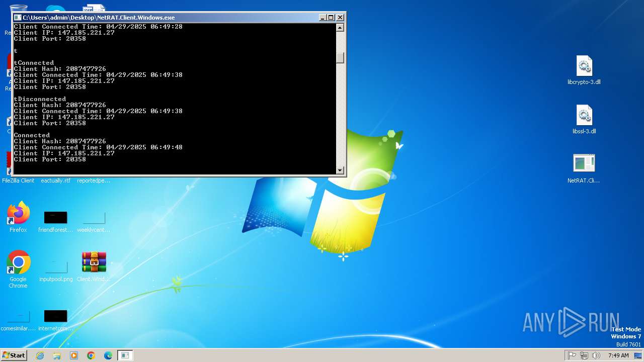Open Windows Media Player taskbar icon
Viewport: 644px width, 362px height.
[x=74, y=355]
